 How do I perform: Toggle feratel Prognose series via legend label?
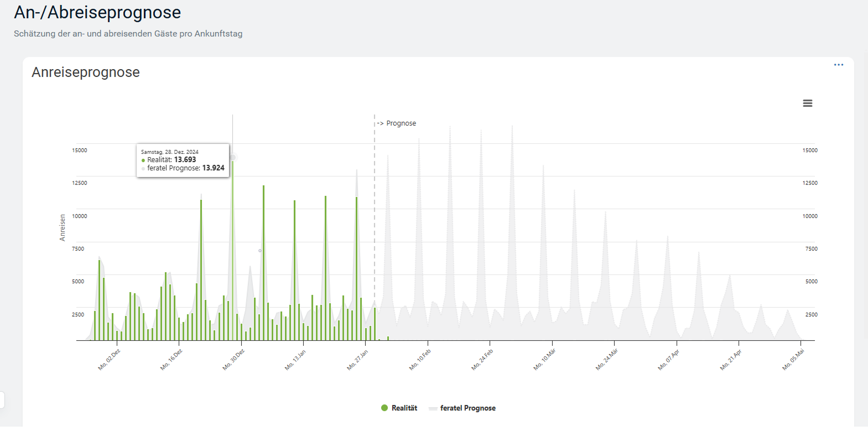467,408
